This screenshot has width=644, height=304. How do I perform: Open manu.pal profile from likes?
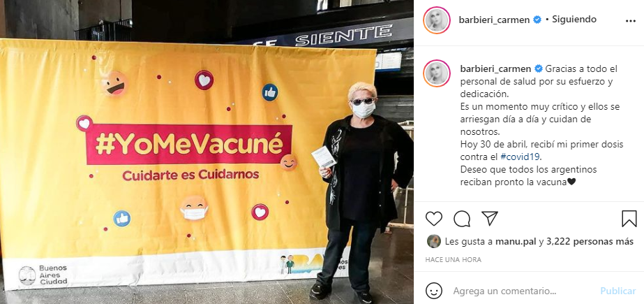point(516,242)
